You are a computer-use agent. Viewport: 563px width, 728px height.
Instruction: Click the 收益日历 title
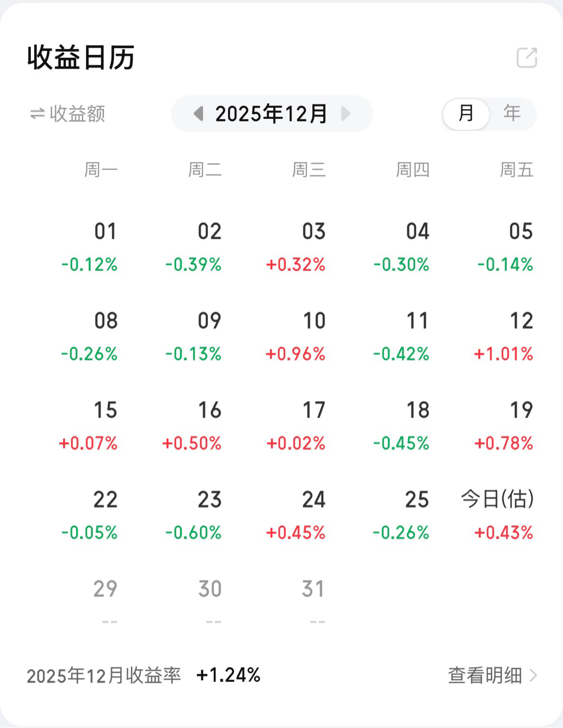pos(81,58)
